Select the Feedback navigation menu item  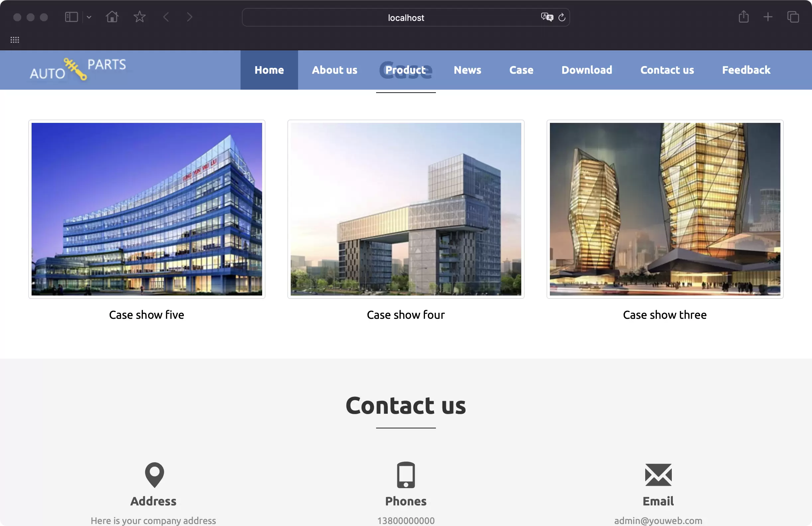(746, 70)
